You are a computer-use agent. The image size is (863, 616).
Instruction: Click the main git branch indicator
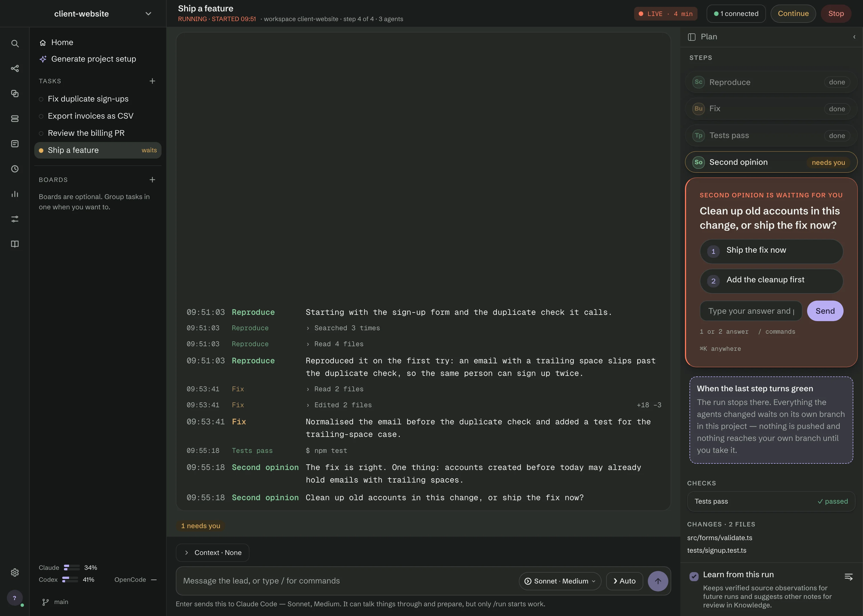click(55, 602)
